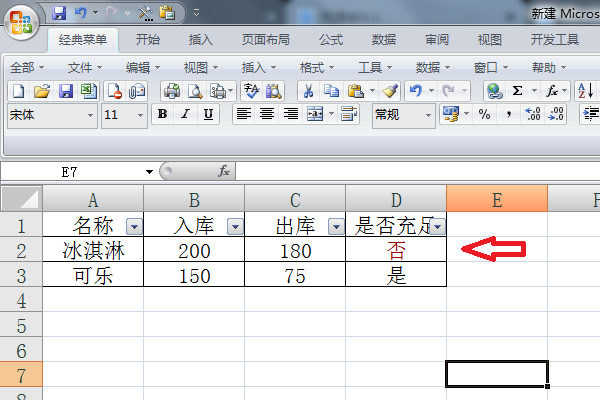This screenshot has width=600, height=400.
Task: Click the Send as email attachment icon
Action: click(137, 91)
